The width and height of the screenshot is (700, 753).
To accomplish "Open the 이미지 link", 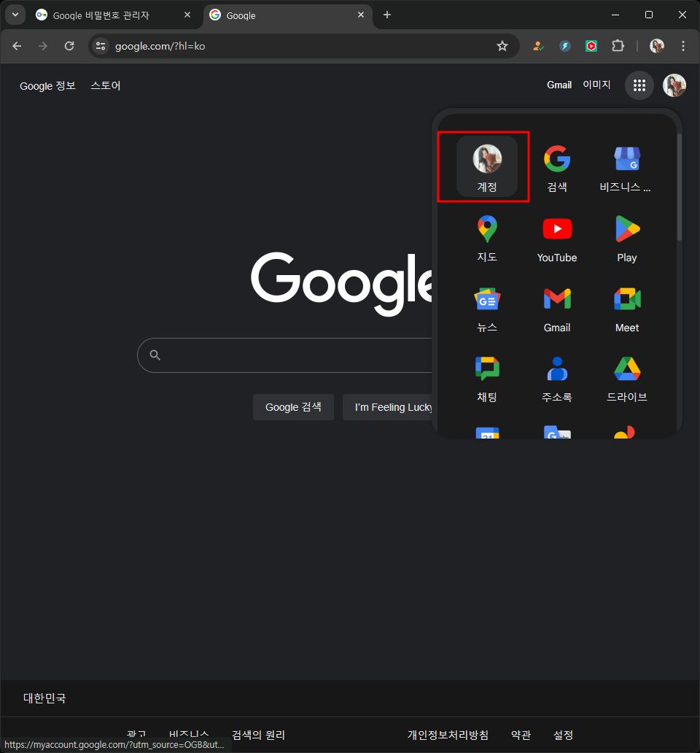I will (x=596, y=85).
